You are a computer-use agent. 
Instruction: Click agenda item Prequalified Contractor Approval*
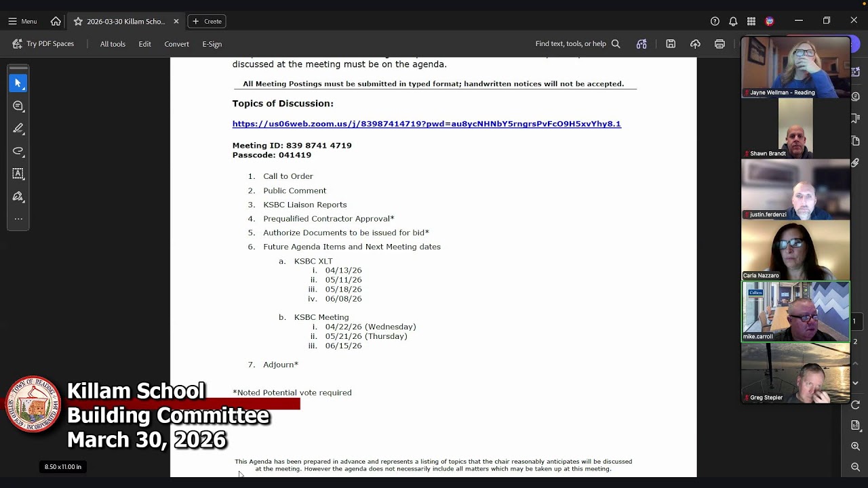[329, 219]
